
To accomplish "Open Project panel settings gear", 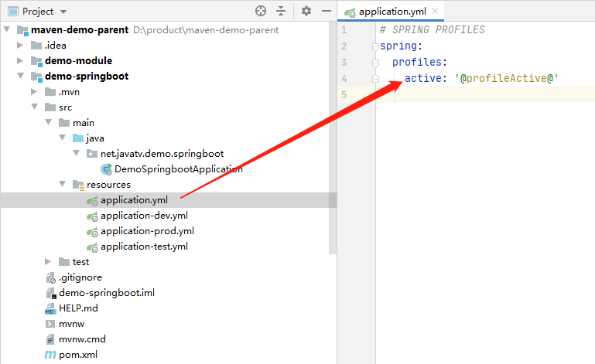I will [x=306, y=12].
